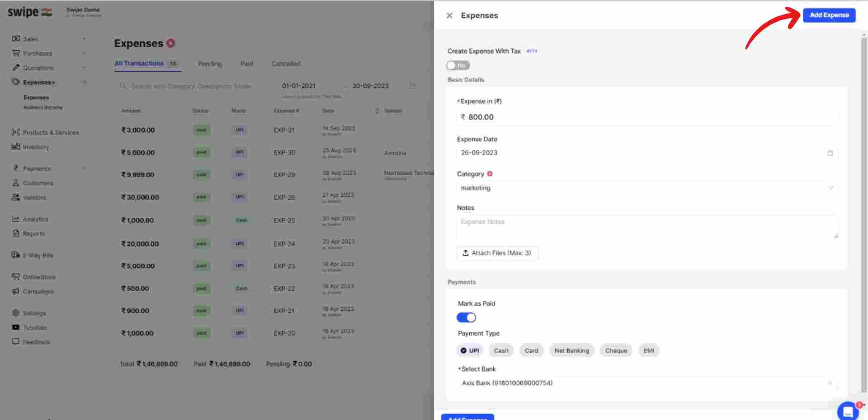This screenshot has width=868, height=420.
Task: Click the Analytics chart icon
Action: tap(16, 219)
